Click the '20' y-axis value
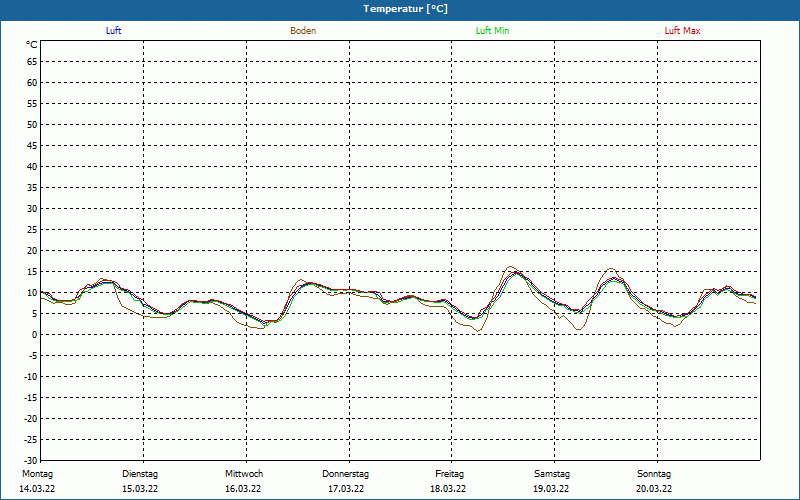This screenshot has height=500, width=800. pos(32,251)
